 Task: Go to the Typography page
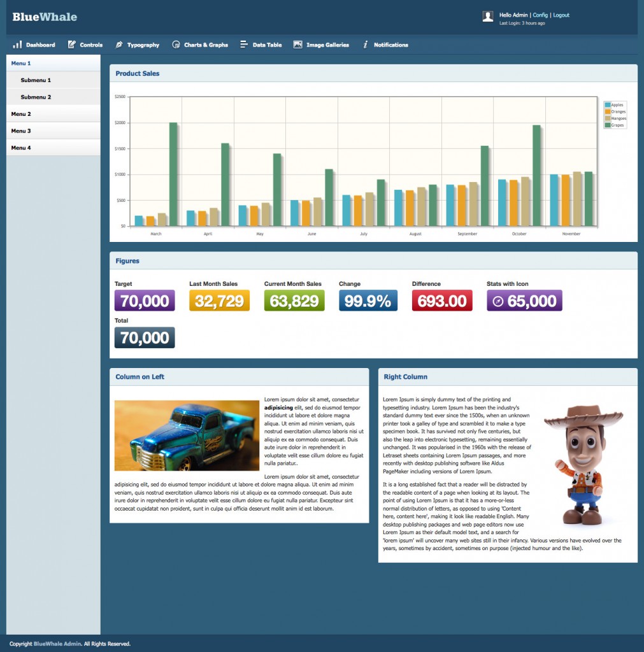click(138, 45)
